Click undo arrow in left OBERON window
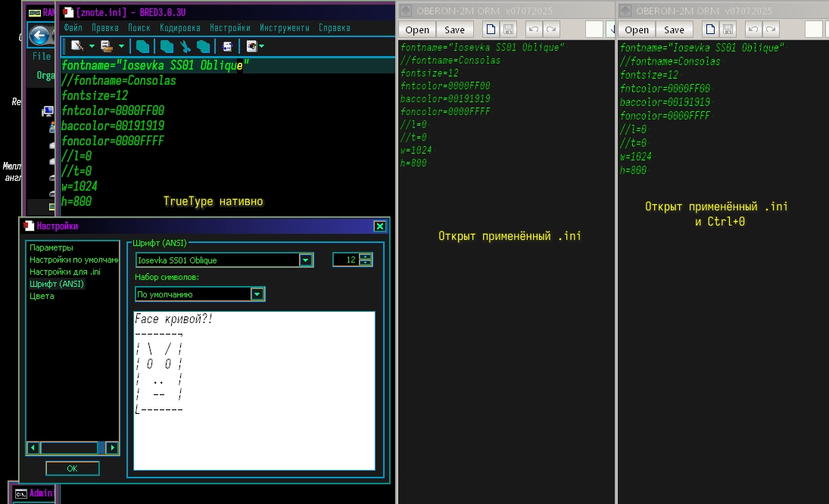Image resolution: width=829 pixels, height=504 pixels. pyautogui.click(x=533, y=30)
